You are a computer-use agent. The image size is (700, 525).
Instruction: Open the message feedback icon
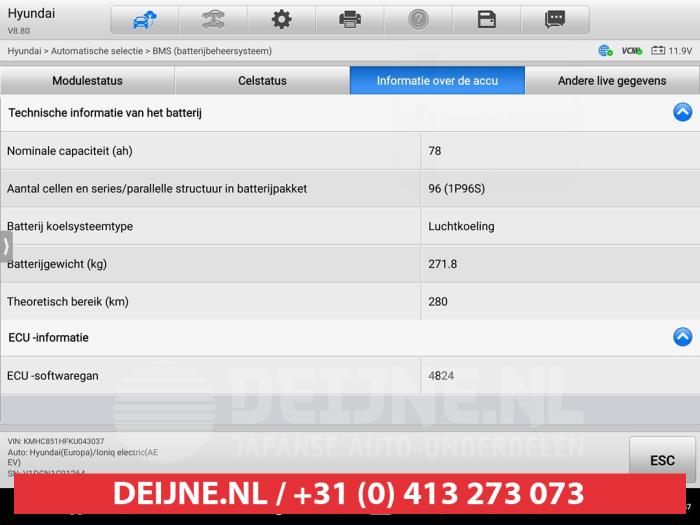point(555,19)
